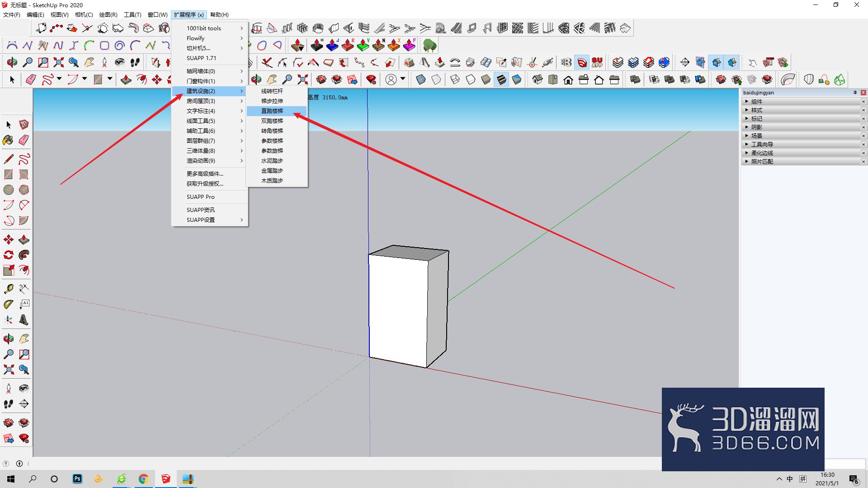Pin the baidujingyan tray panel
868x488 pixels.
pyautogui.click(x=855, y=93)
